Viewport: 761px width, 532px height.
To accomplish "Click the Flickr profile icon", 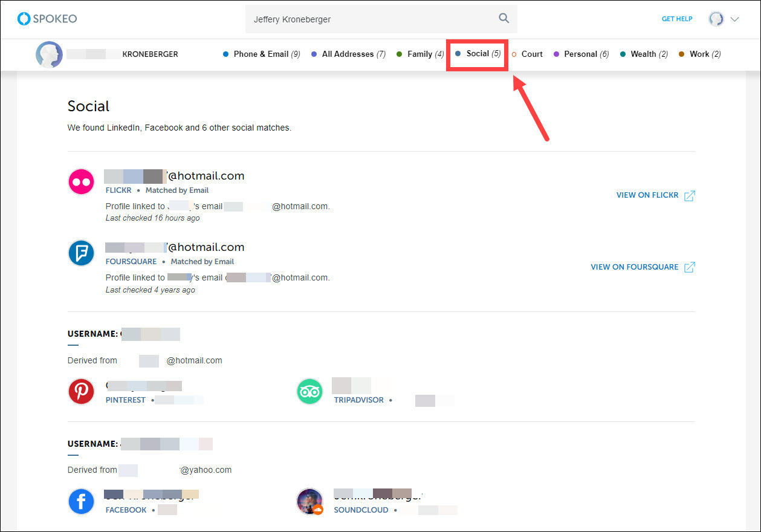I will pos(81,181).
